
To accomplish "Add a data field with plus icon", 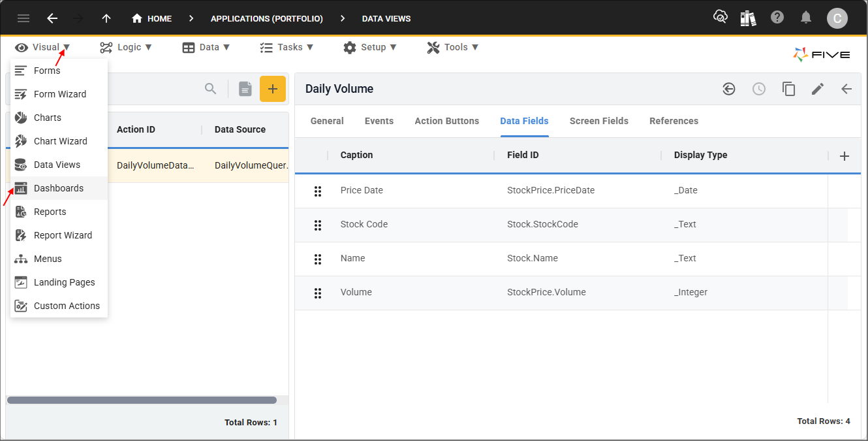I will coord(845,155).
